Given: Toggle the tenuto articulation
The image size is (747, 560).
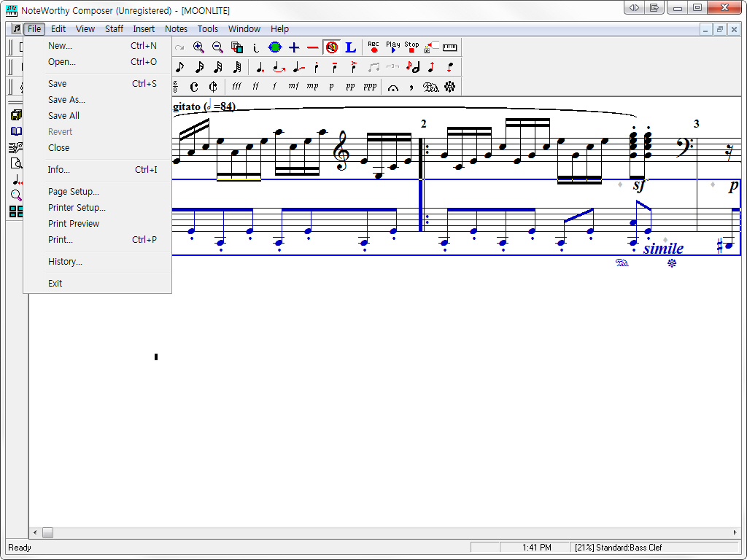Looking at the screenshot, I should click(x=335, y=67).
